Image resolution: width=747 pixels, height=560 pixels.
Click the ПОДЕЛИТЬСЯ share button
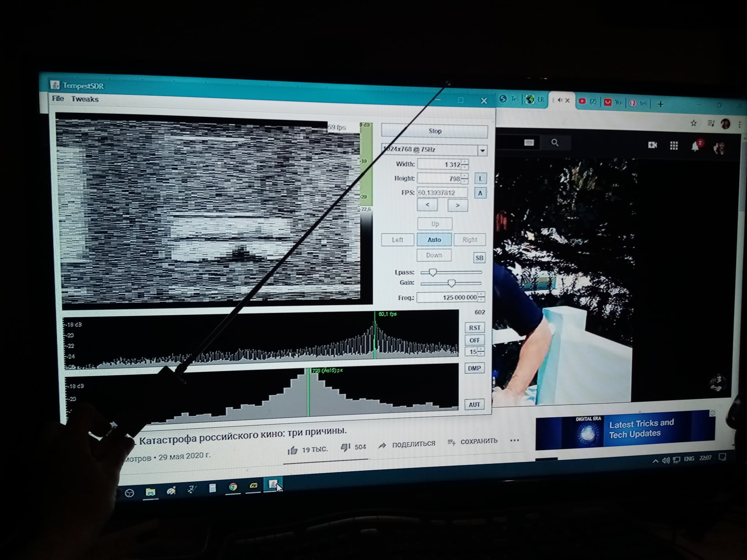(407, 444)
